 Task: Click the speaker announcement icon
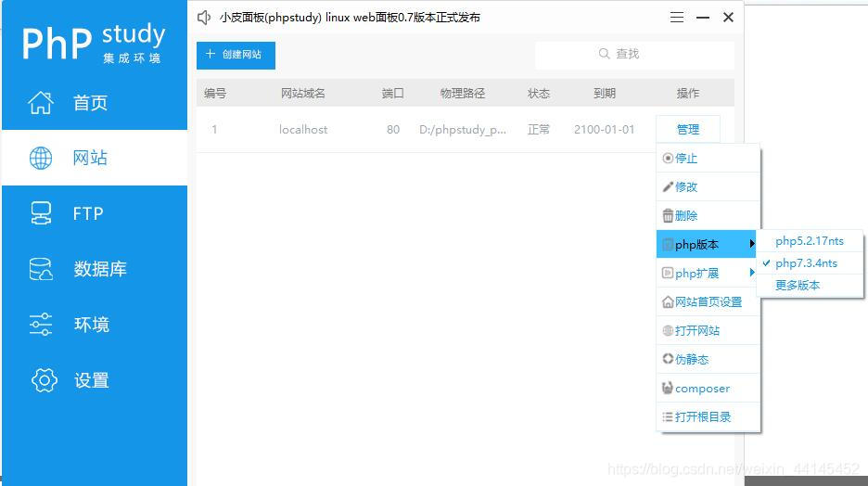[205, 18]
